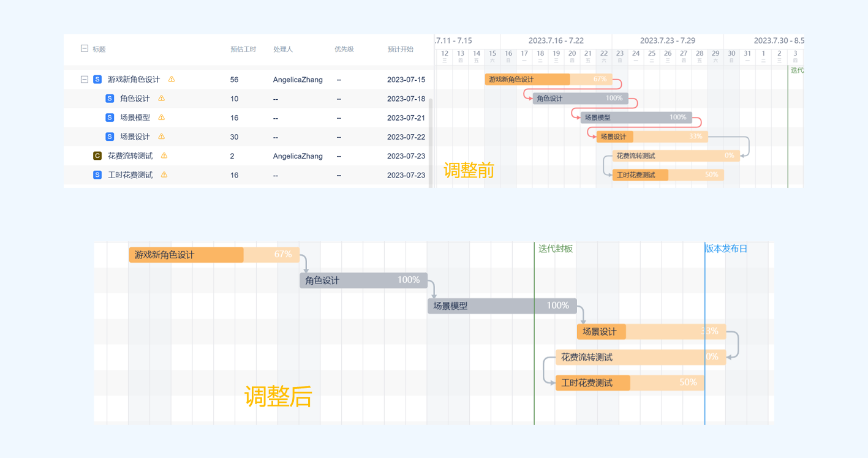Open the 角色设计 task title
868x458 pixels.
(x=135, y=99)
